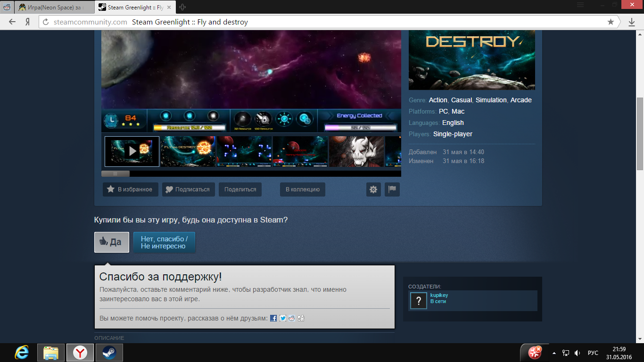
Task: Show hidden tray icons arrow
Action: tap(554, 353)
